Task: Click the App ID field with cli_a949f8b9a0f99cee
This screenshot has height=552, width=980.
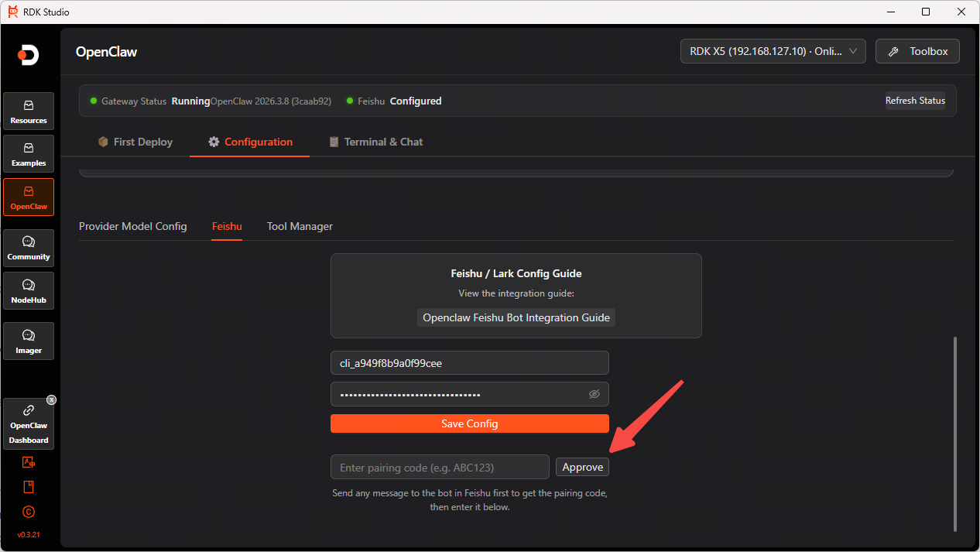Action: coord(470,363)
